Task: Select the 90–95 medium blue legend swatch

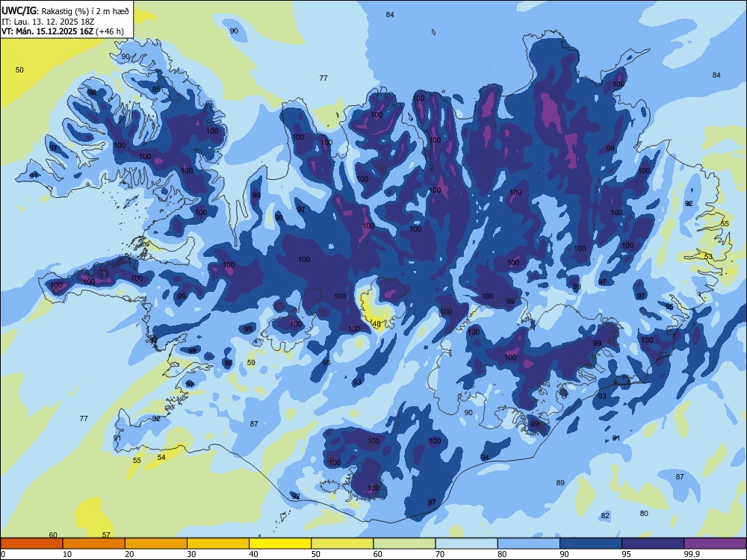Action: click(x=591, y=544)
